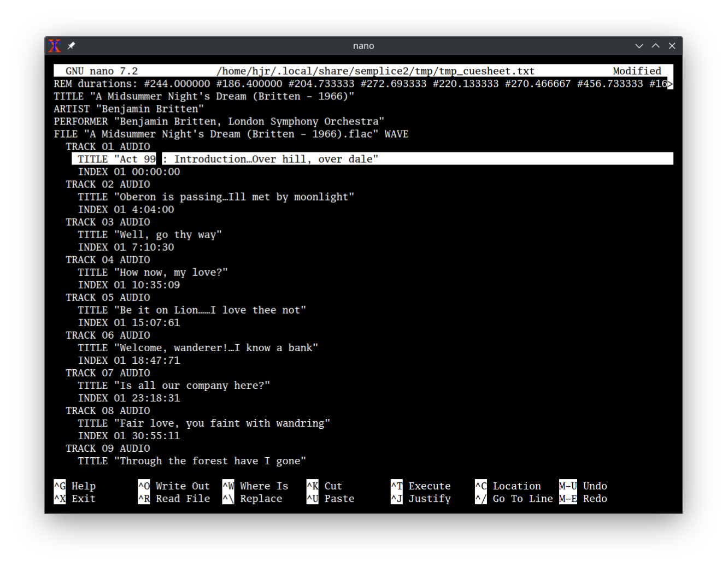Click the right overflow arrow on durations line

tap(670, 84)
